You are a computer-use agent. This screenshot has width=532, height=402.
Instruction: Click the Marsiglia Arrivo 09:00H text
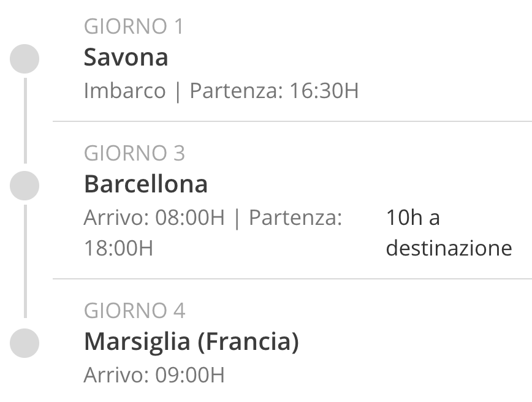154,375
